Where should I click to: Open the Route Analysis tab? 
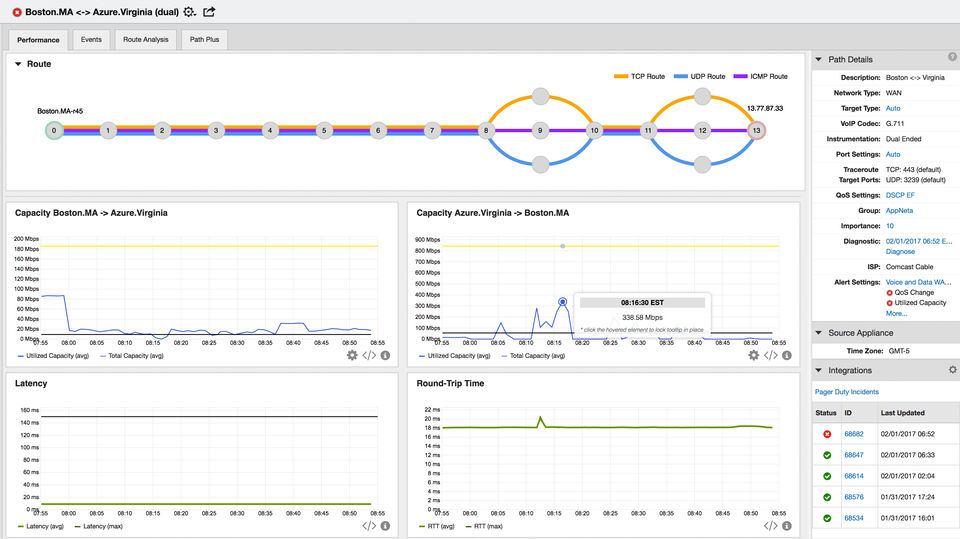[x=146, y=40]
